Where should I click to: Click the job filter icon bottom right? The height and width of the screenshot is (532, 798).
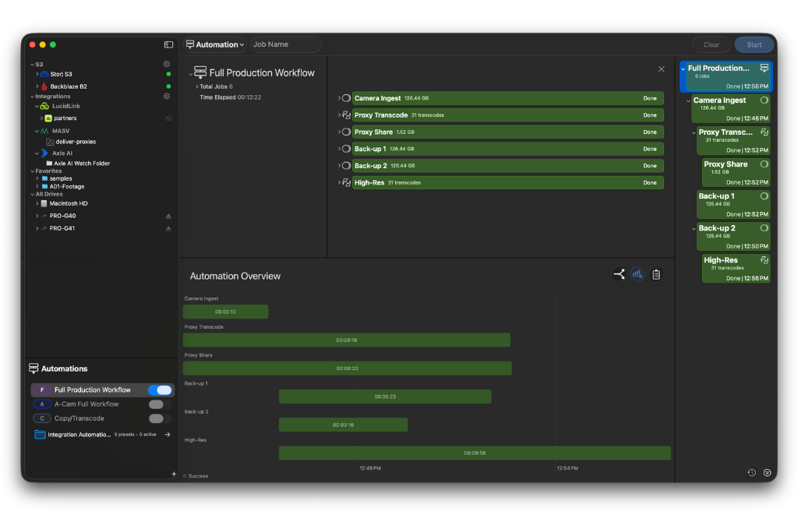(x=767, y=473)
